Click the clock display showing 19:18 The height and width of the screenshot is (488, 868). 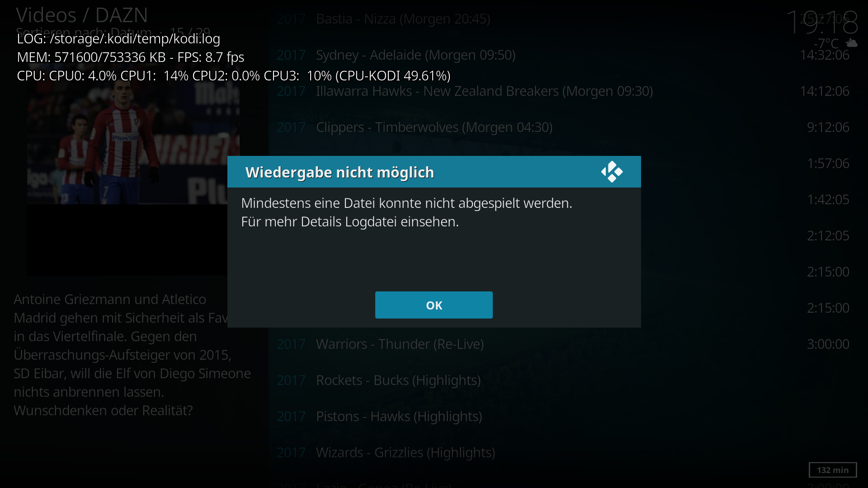point(822,22)
